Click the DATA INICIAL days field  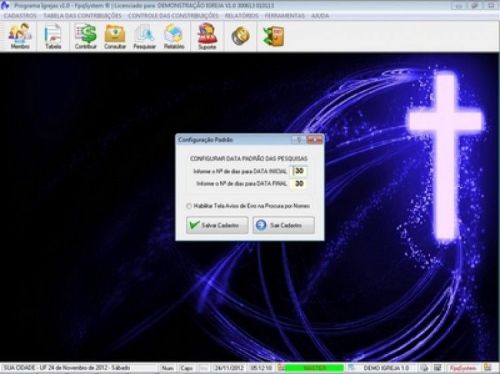pos(299,171)
